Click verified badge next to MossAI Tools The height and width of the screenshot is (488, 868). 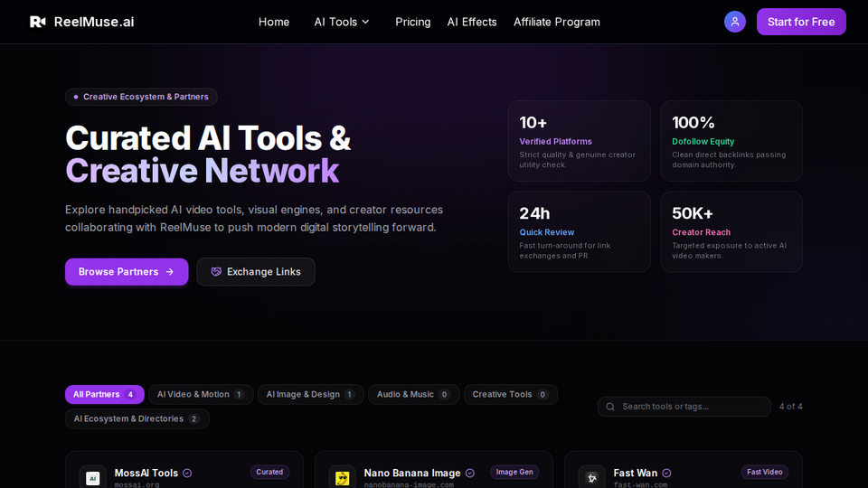187,473
